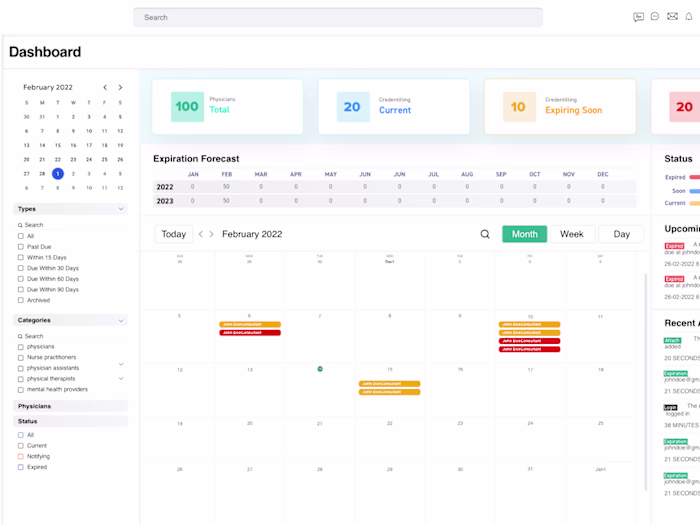The height and width of the screenshot is (525, 700).
Task: Select day 1 highlighted in mini calendar
Action: pyautogui.click(x=58, y=174)
